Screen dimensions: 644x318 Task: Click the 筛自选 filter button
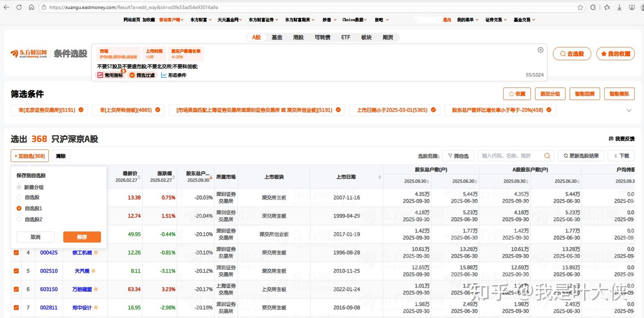pos(458,156)
